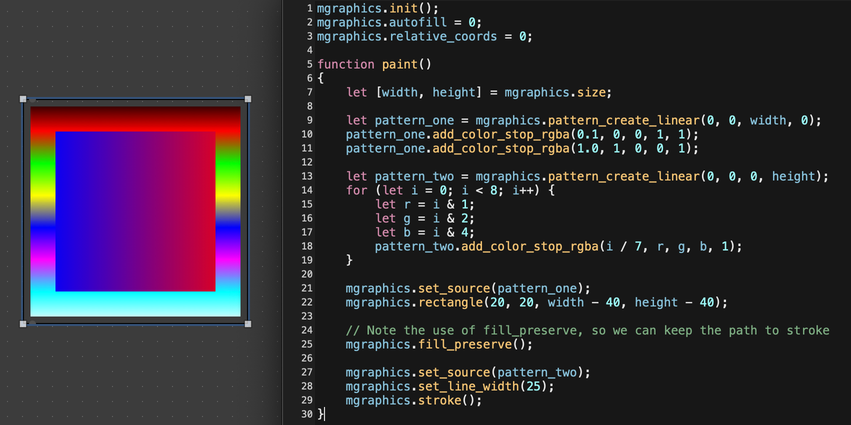Click the top-right resize handle of the object

248,100
